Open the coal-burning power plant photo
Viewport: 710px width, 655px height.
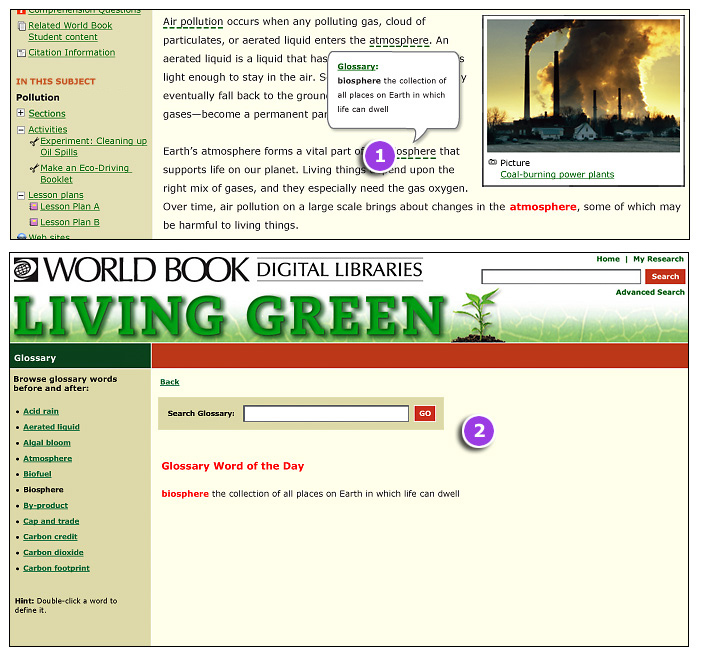583,86
